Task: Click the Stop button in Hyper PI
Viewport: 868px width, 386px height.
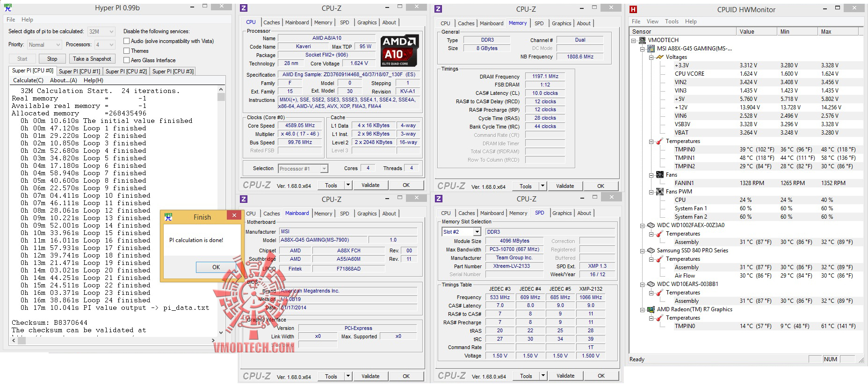Action: tap(52, 59)
